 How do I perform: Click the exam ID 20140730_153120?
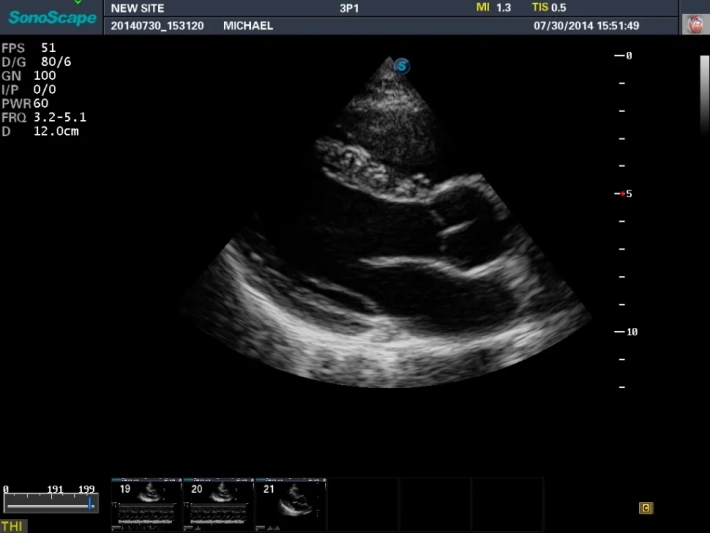pyautogui.click(x=158, y=25)
